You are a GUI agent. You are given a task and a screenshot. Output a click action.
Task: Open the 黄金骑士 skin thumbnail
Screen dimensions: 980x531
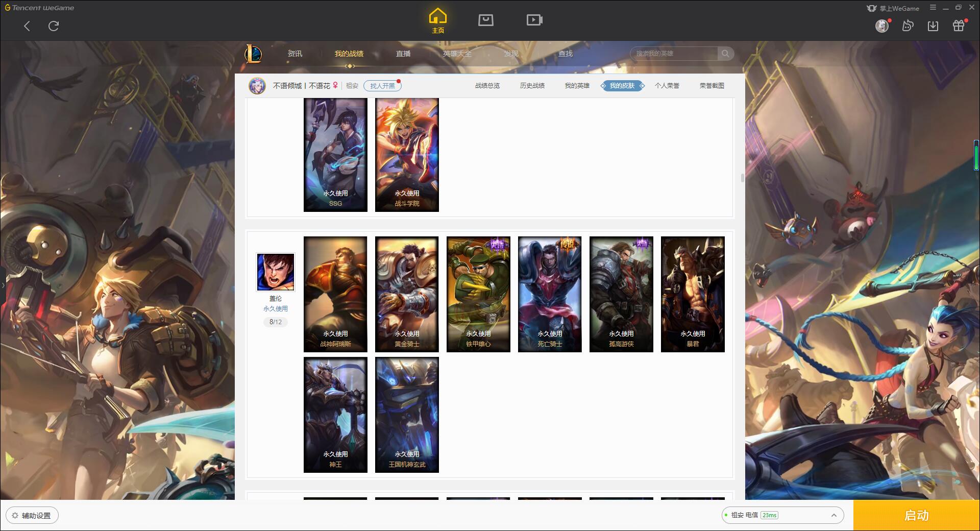(407, 294)
